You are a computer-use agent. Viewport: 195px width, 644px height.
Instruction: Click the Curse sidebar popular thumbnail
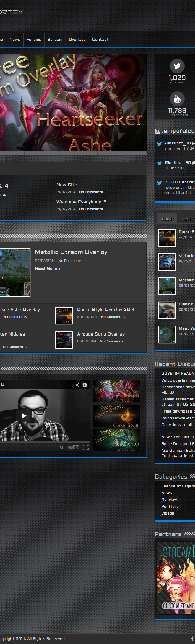[167, 238]
